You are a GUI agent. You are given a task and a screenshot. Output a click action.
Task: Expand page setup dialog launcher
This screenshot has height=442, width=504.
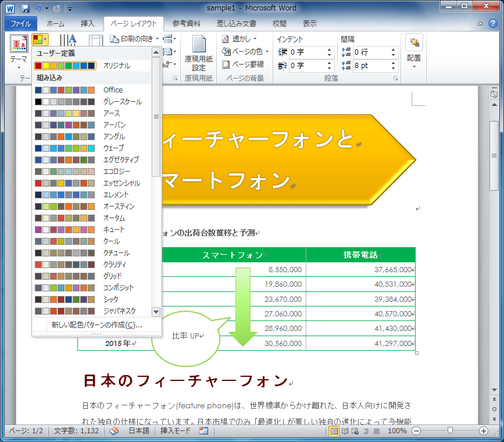click(176, 79)
